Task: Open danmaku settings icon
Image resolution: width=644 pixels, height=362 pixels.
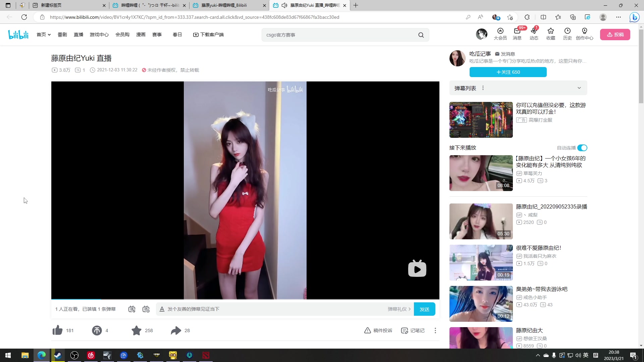Action: 146,309
